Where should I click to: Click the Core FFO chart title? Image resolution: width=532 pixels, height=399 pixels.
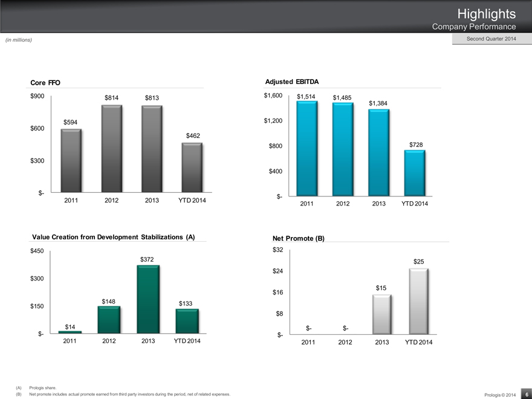[x=45, y=82]
